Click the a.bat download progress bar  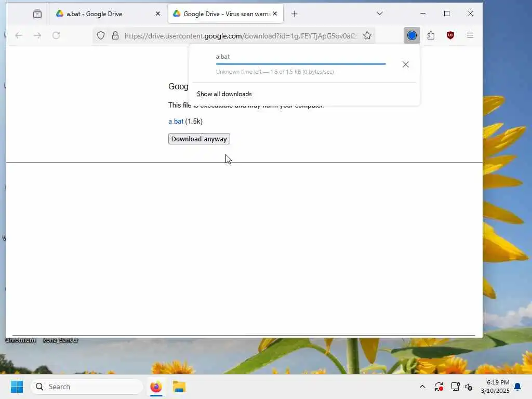pos(301,64)
